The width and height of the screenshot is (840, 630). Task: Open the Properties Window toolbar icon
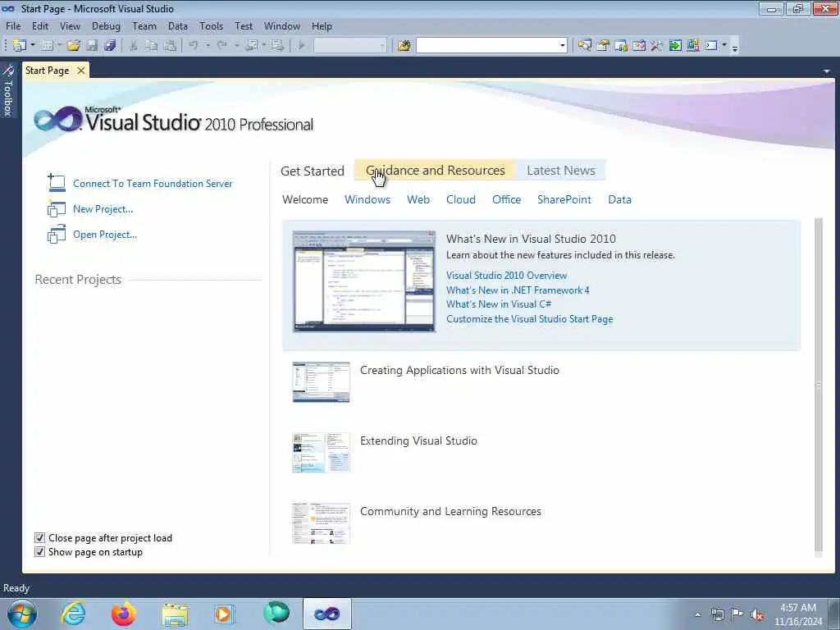[x=603, y=46]
